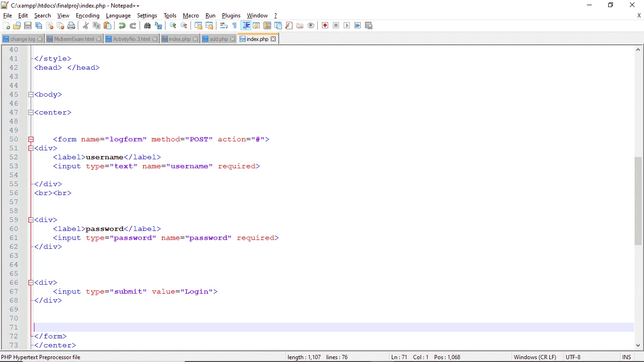Collapse the <div> fold marker on line 66
Screen dimensions: 644x362
(x=31, y=282)
